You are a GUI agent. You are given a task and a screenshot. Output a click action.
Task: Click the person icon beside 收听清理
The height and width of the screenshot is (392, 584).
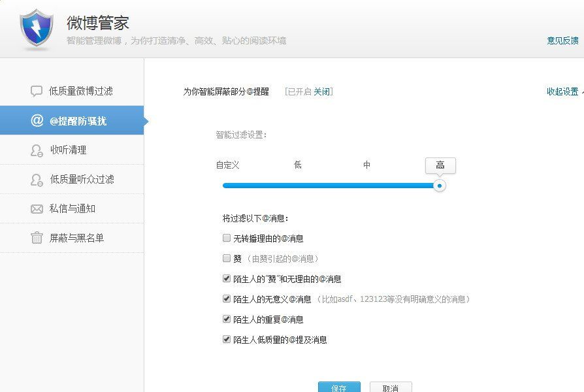(x=37, y=150)
